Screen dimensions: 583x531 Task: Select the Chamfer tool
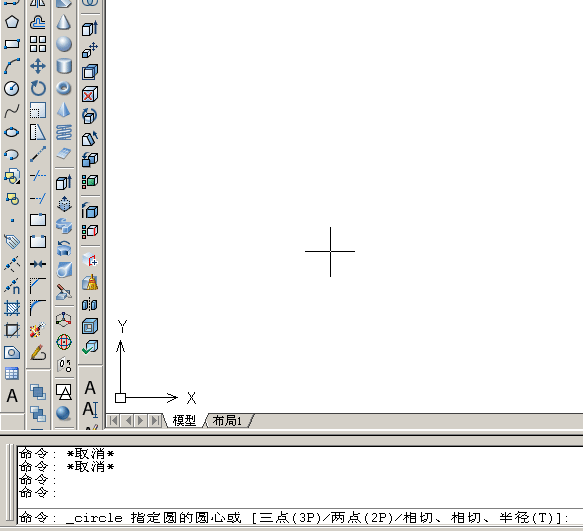coord(38,286)
